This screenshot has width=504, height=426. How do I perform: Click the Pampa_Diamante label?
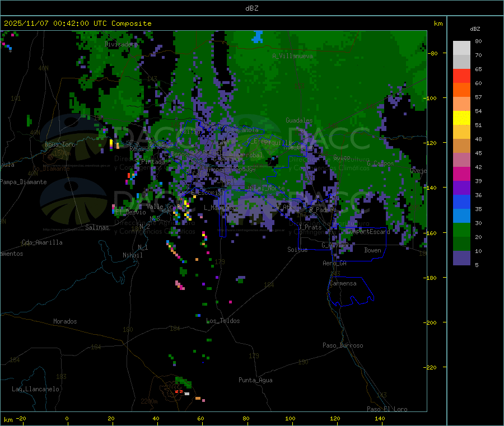click(x=23, y=182)
